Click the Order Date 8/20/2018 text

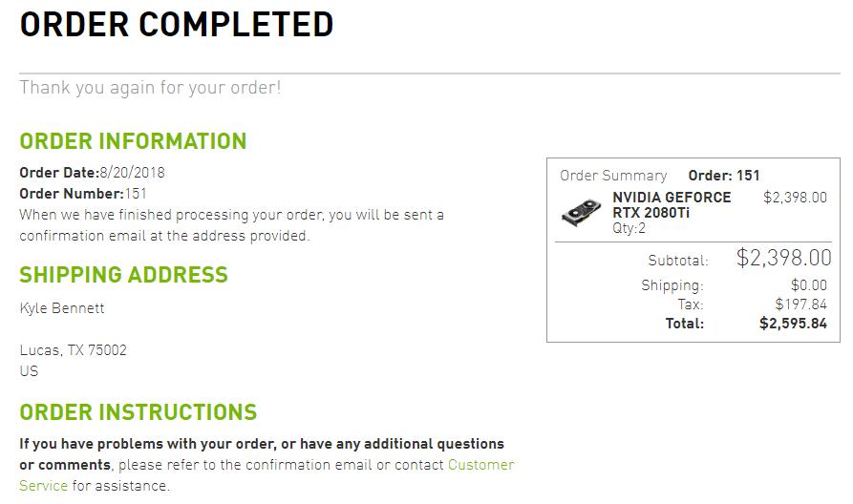point(92,173)
